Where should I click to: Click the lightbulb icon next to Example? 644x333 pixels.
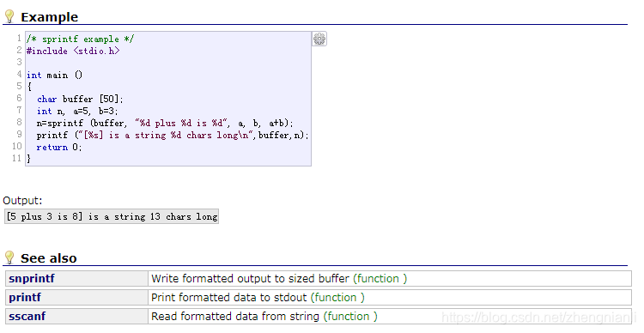(9, 17)
